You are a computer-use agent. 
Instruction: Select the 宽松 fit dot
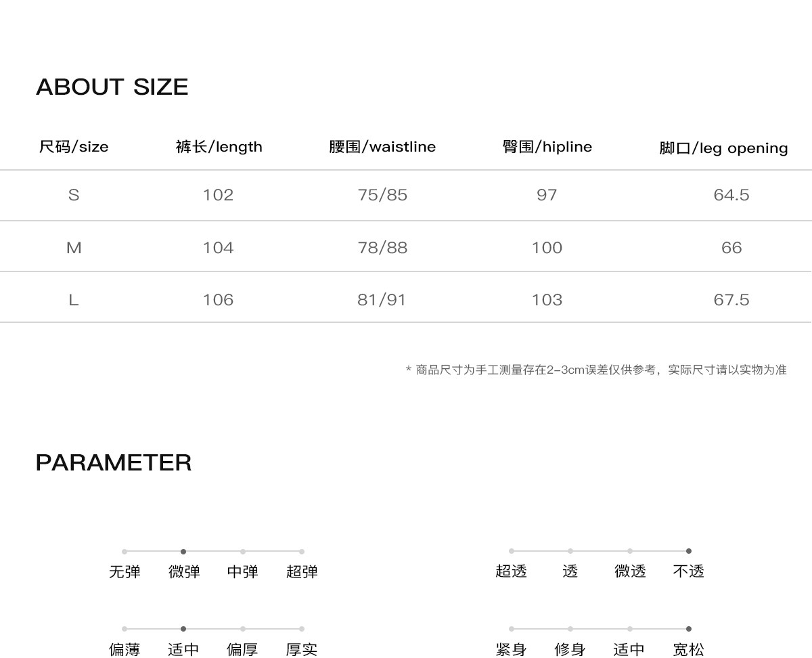(x=689, y=629)
